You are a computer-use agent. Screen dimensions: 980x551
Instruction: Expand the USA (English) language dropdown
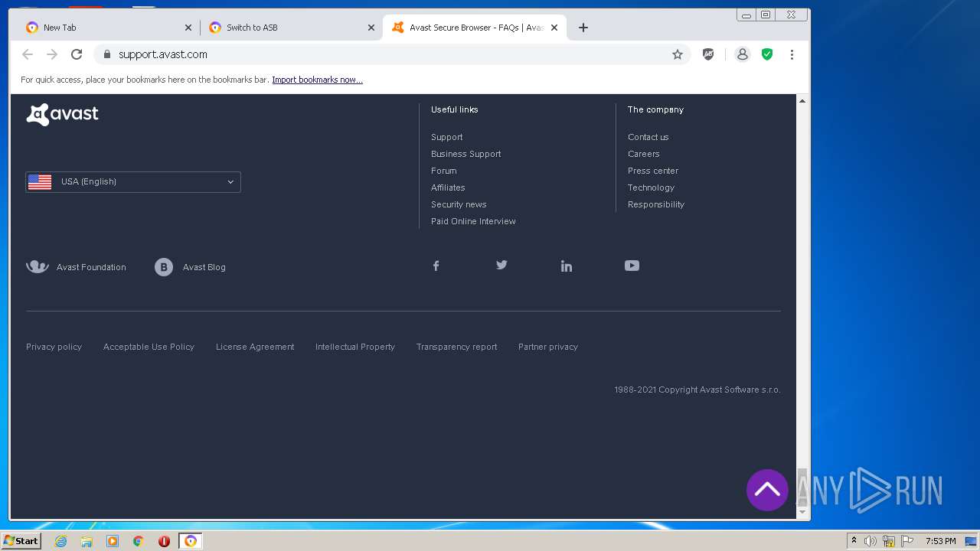[133, 181]
